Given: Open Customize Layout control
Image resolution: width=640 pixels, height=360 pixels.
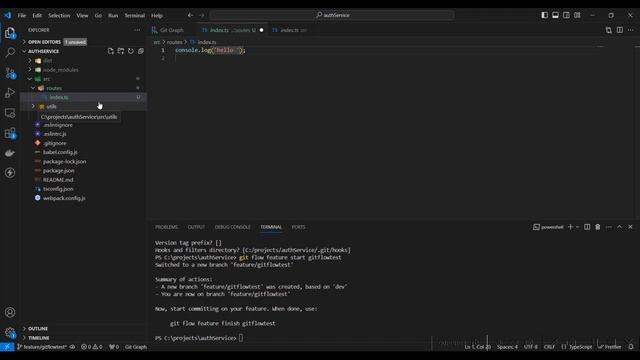Looking at the screenshot, I should (x=577, y=15).
